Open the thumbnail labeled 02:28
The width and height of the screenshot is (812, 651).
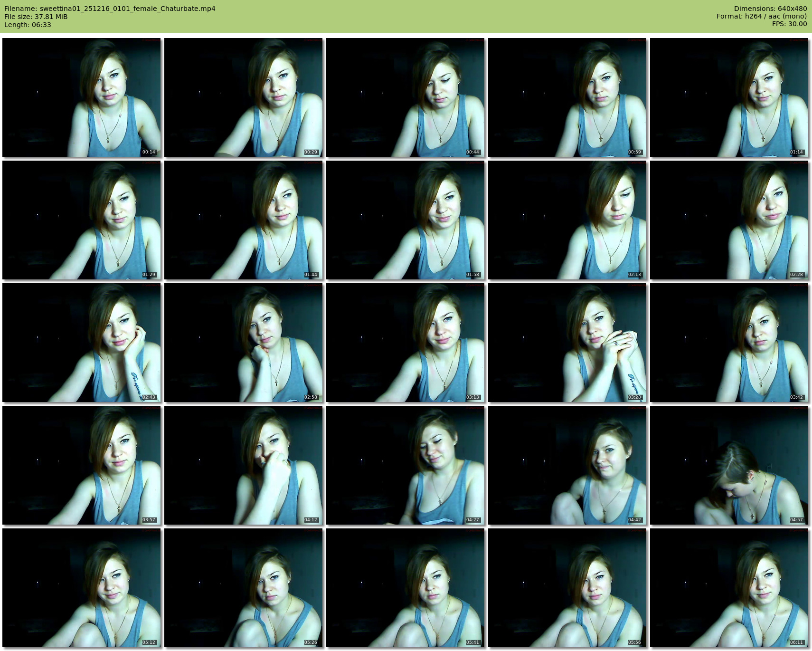[729, 220]
